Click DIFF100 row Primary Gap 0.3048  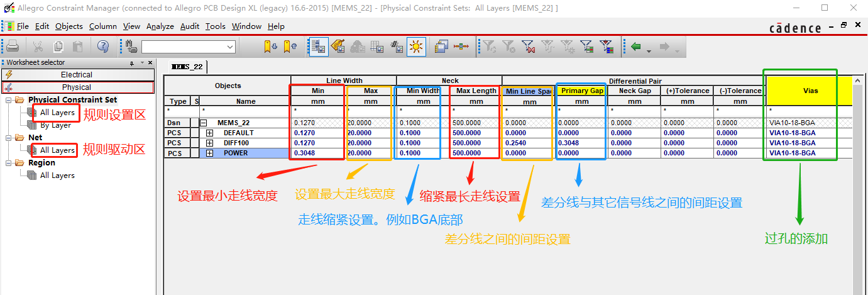pos(582,143)
